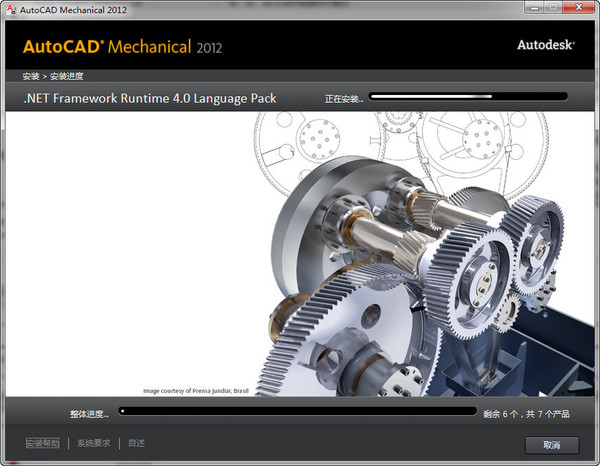This screenshot has height=466, width=600.
Task: Click the 安装 breadcrumb item
Action: (x=30, y=76)
